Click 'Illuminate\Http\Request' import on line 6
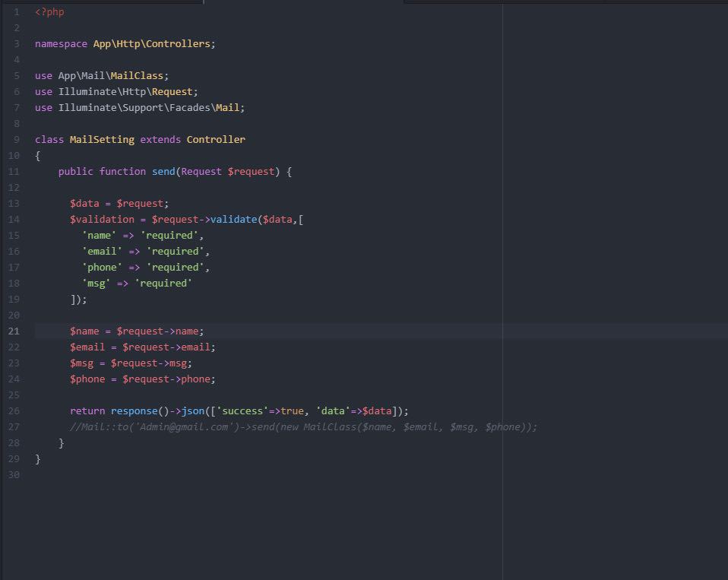This screenshot has height=580, width=728. click(125, 92)
